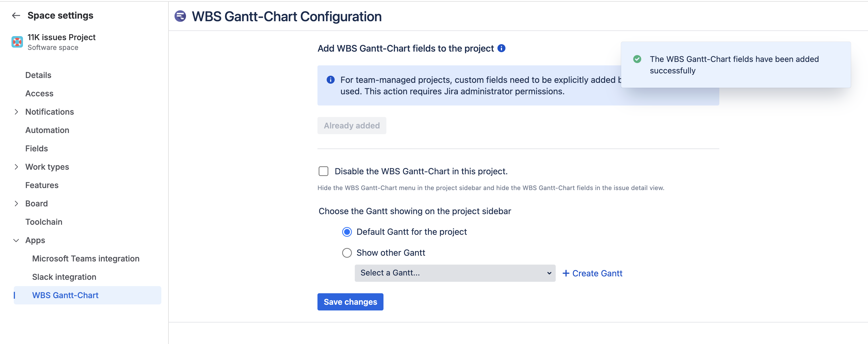Viewport: 868px width, 344px height.
Task: Click the plus icon beside Create Gantt
Action: [566, 273]
